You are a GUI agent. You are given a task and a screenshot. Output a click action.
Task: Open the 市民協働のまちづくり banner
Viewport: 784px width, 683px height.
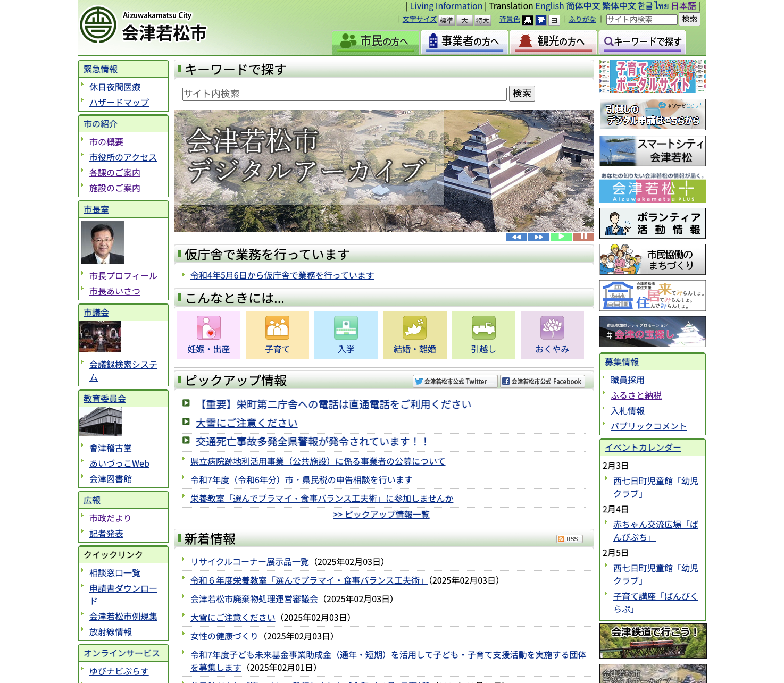point(653,259)
